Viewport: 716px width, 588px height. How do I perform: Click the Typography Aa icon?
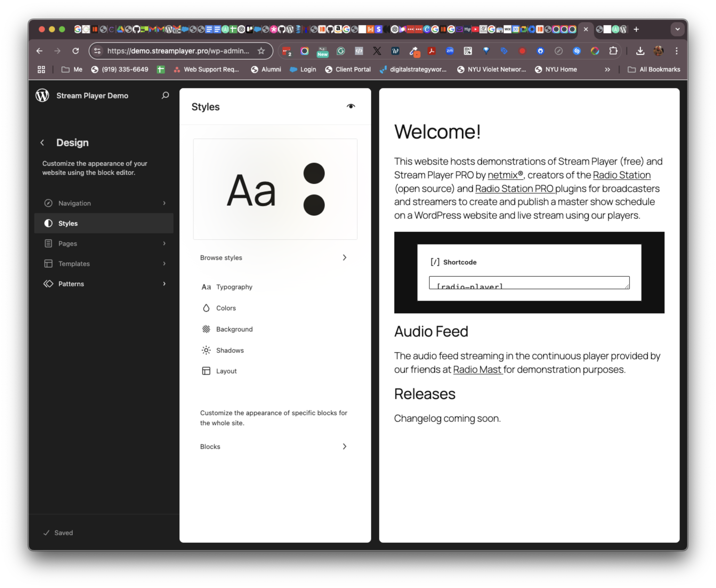[206, 287]
